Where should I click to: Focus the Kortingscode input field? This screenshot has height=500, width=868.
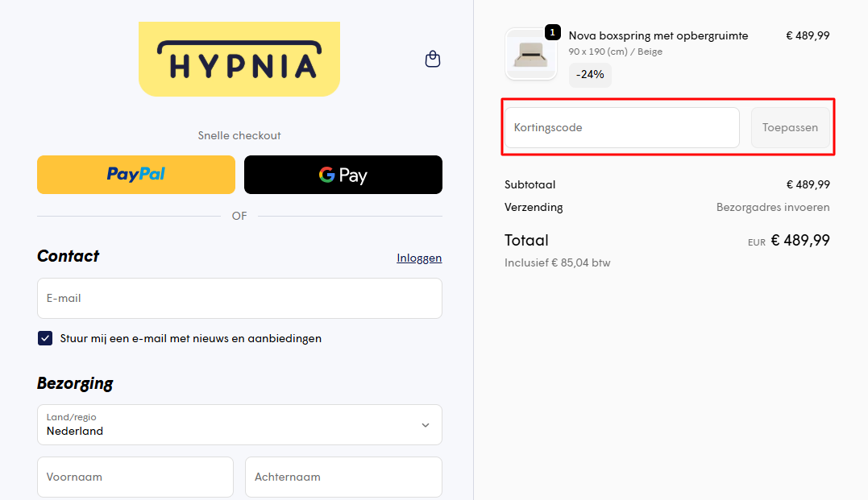point(621,127)
